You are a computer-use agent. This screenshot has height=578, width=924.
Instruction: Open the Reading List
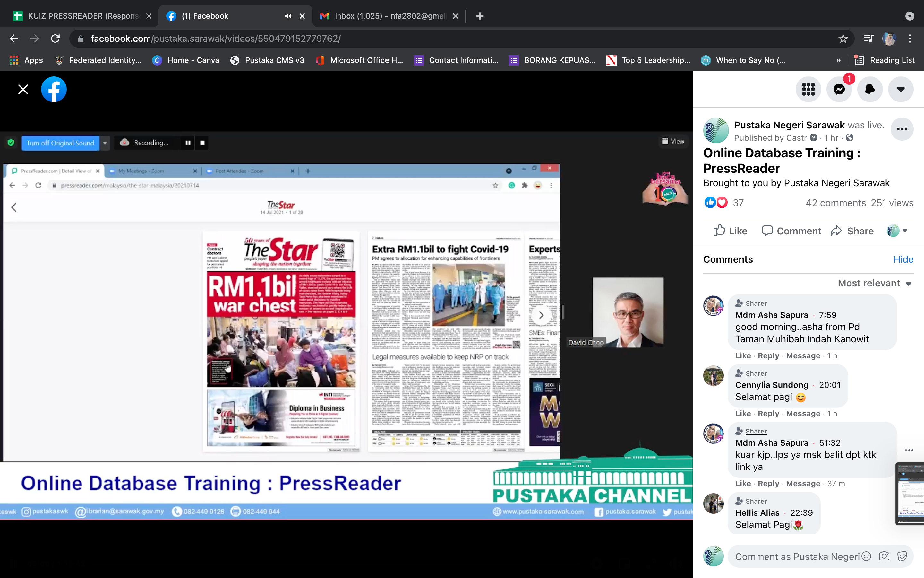[885, 60]
